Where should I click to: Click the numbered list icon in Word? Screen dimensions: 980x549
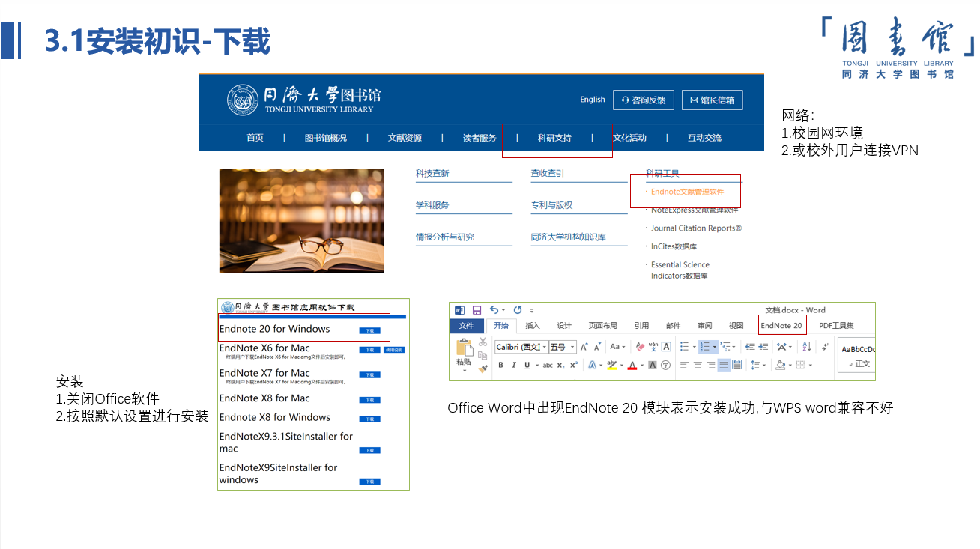tap(705, 346)
